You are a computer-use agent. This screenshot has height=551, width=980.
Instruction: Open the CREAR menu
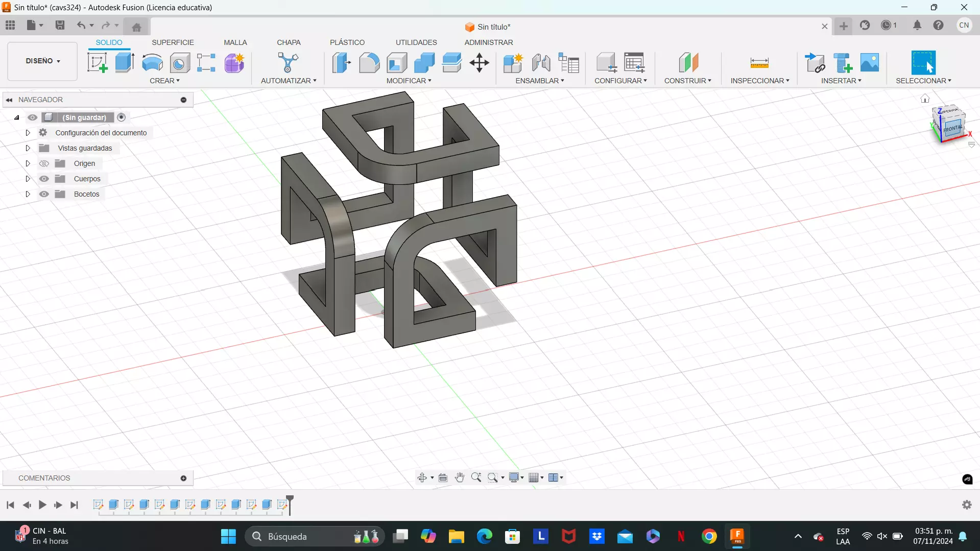coord(164,81)
